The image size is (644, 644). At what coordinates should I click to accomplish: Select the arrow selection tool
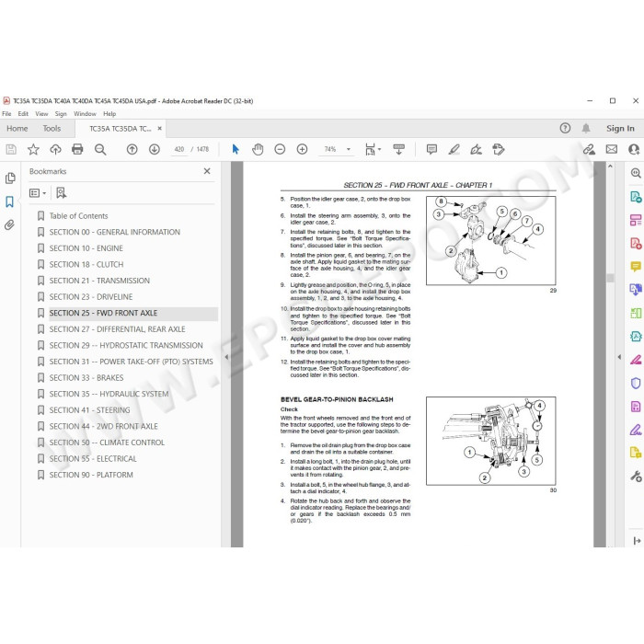(x=236, y=149)
